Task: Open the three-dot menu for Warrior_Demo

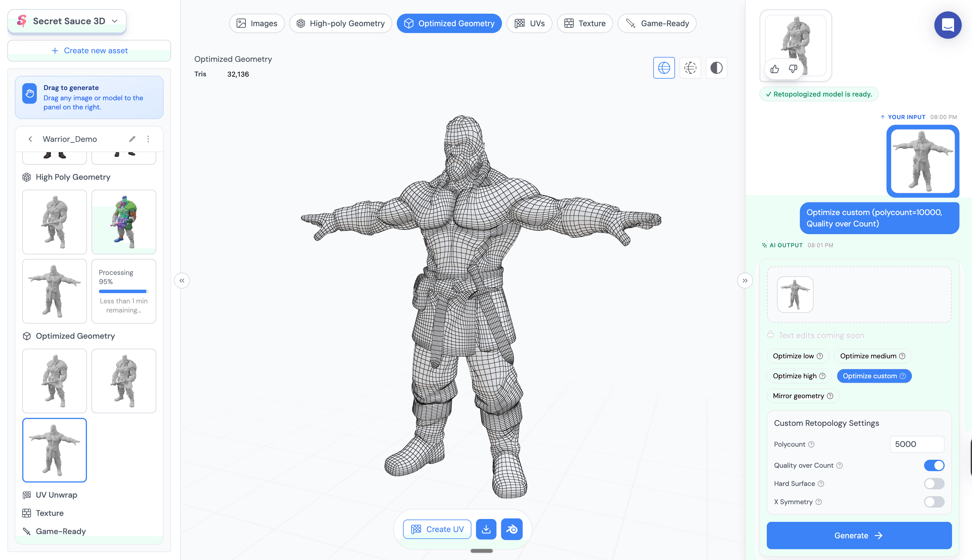Action: [x=149, y=139]
